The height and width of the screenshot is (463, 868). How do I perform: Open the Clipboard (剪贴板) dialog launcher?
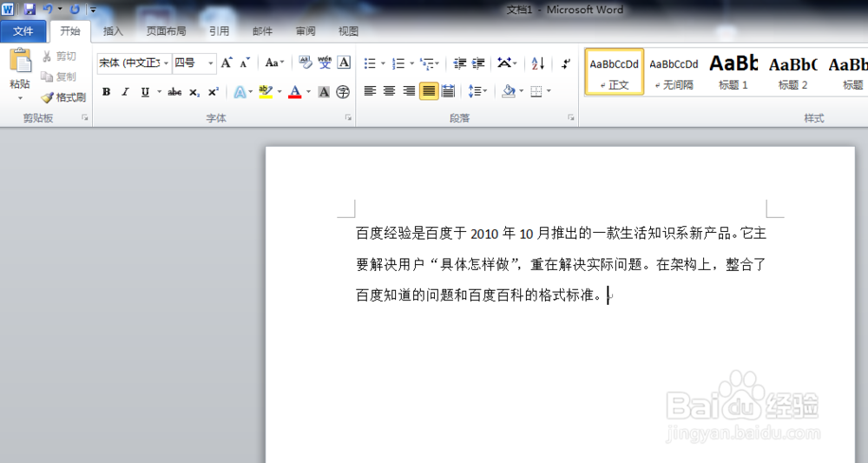pyautogui.click(x=85, y=117)
